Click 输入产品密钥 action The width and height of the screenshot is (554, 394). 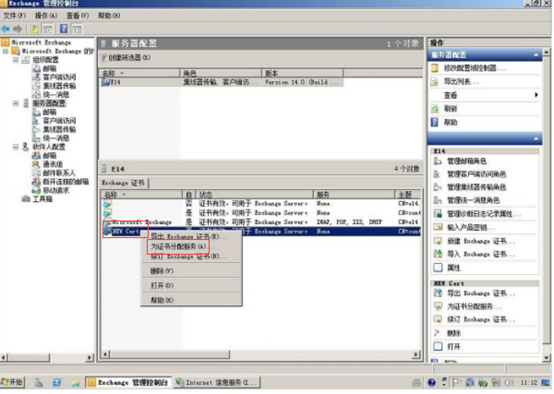click(x=471, y=227)
